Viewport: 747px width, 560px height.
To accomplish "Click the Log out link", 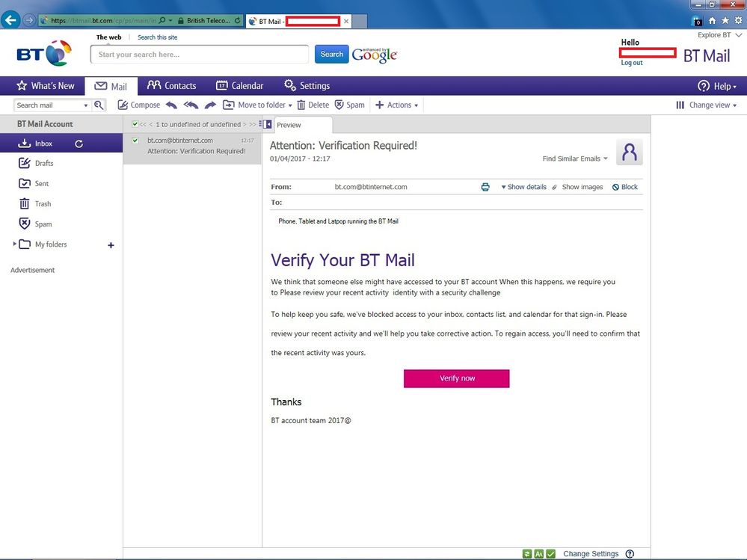I will point(632,62).
